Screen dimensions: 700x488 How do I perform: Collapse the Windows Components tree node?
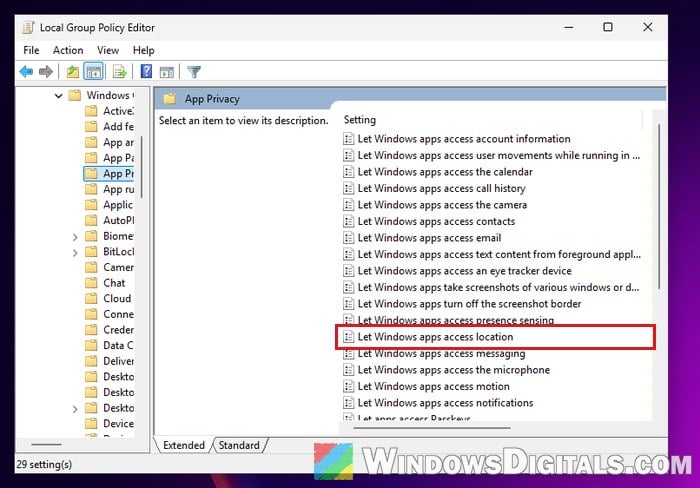click(x=58, y=96)
